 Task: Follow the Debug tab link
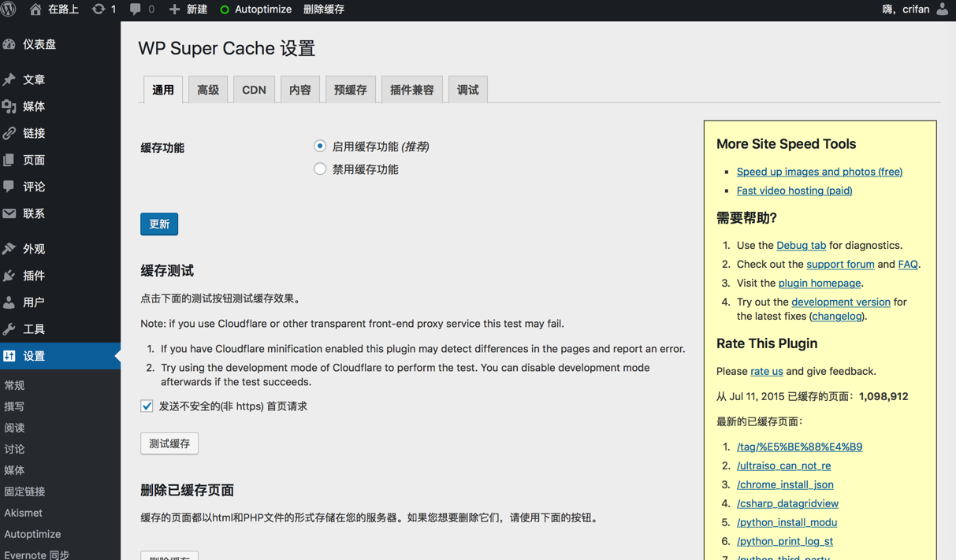tap(802, 246)
